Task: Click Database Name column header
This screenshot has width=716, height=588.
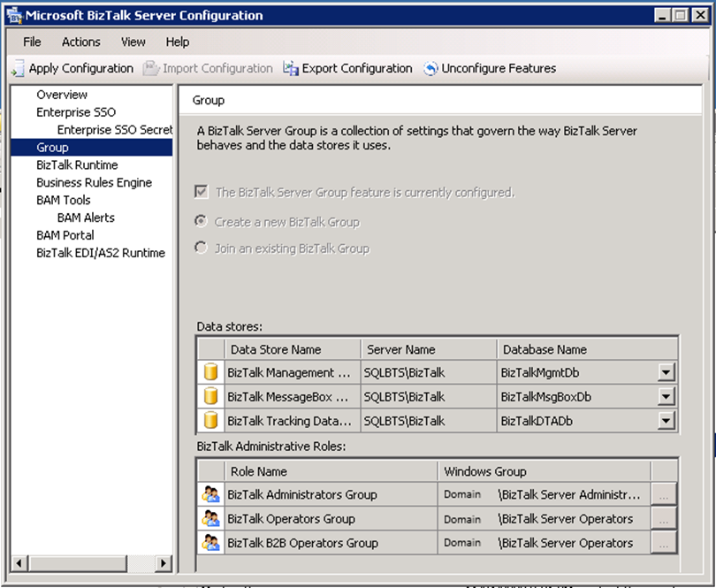Action: click(x=587, y=349)
